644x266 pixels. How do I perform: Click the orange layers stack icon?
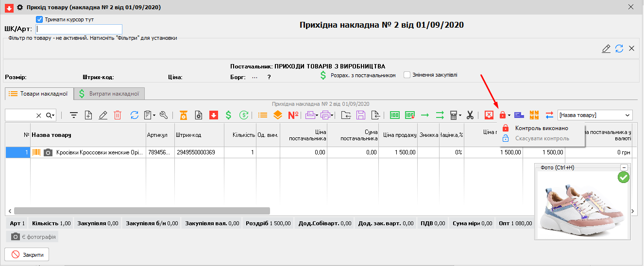tap(278, 115)
